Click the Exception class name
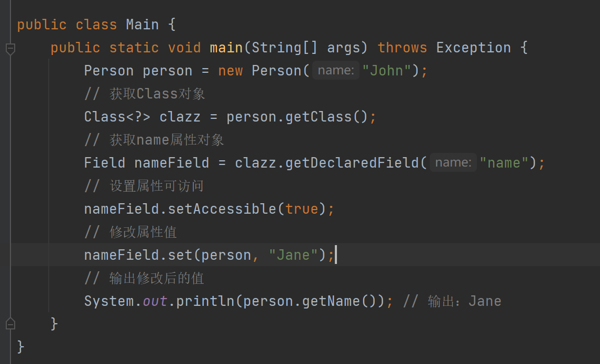This screenshot has width=600, height=364. [x=473, y=48]
